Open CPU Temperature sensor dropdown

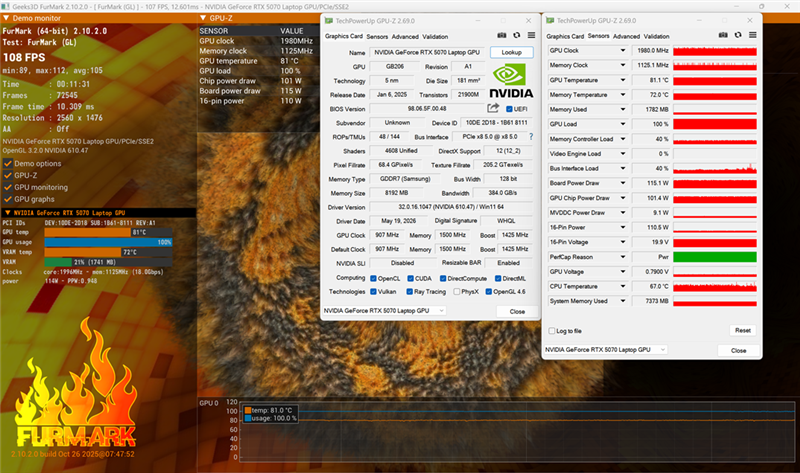click(x=622, y=287)
